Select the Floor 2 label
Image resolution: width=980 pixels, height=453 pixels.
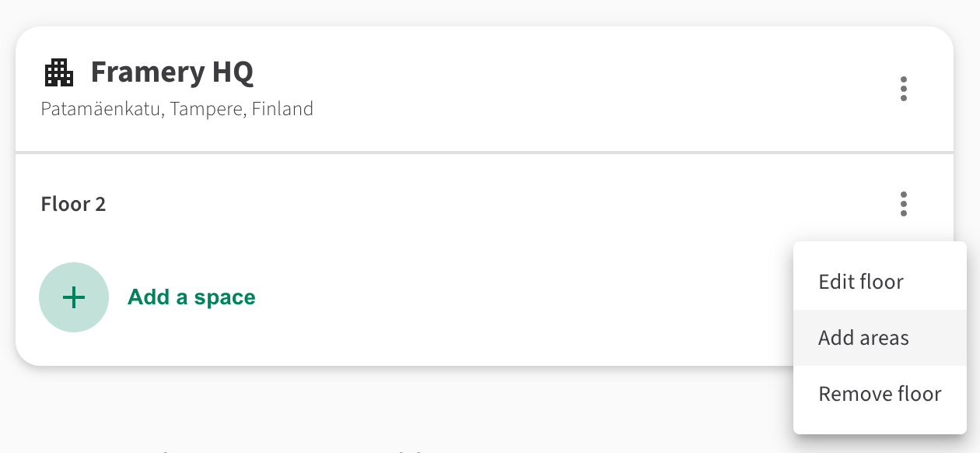(73, 205)
